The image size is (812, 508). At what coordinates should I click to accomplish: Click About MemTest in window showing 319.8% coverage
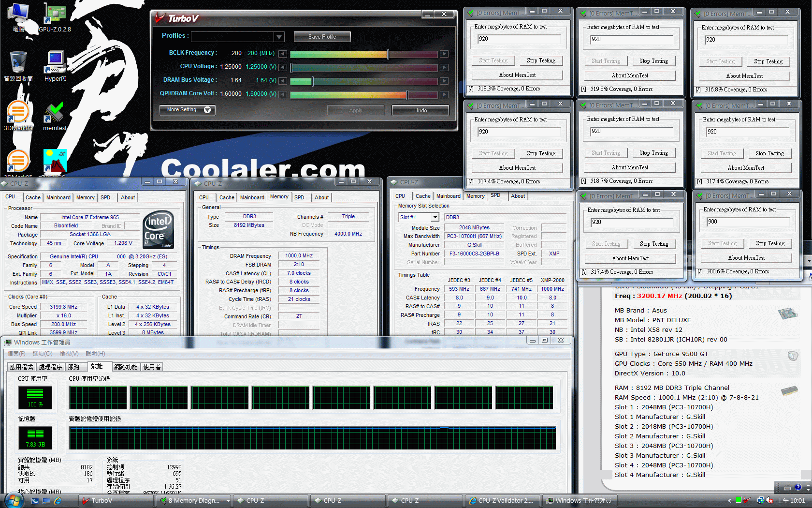pyautogui.click(x=630, y=75)
